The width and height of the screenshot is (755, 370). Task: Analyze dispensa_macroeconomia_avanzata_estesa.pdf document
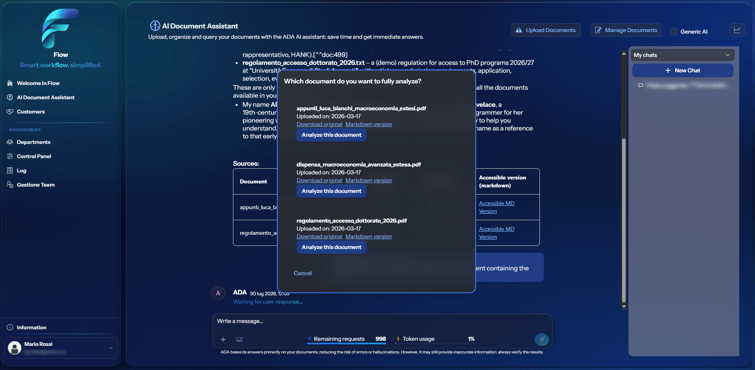[331, 191]
